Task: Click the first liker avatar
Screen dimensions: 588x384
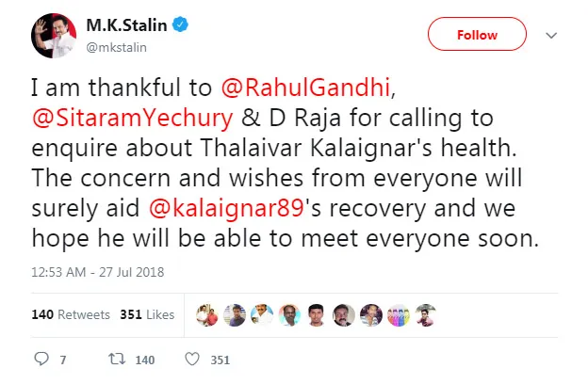Action: click(207, 315)
